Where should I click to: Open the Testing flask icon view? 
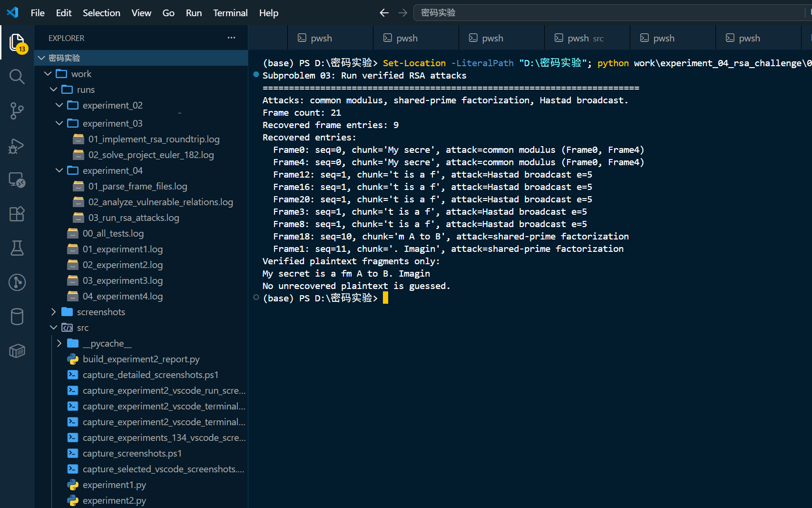[17, 248]
